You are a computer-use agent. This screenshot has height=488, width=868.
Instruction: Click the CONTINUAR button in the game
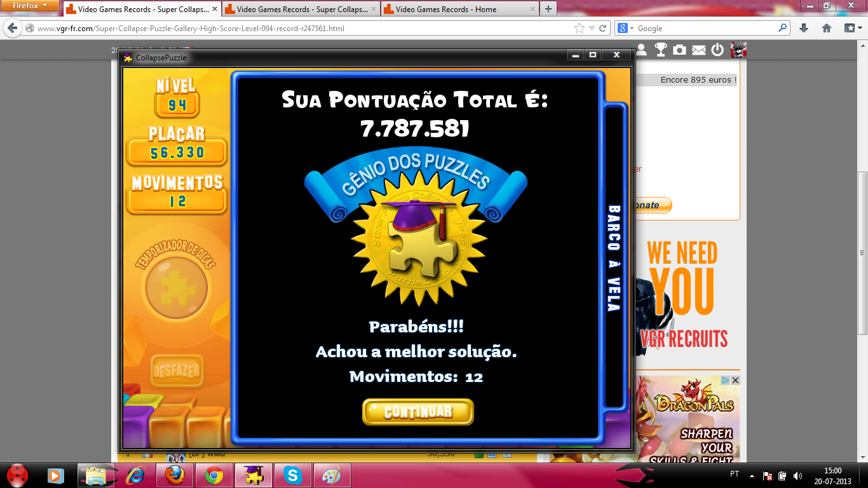pyautogui.click(x=417, y=412)
